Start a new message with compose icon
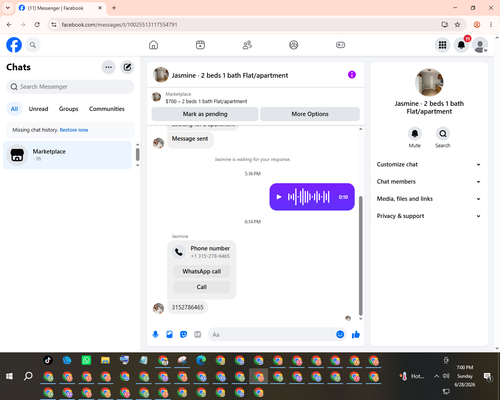The image size is (500, 400). (127, 67)
